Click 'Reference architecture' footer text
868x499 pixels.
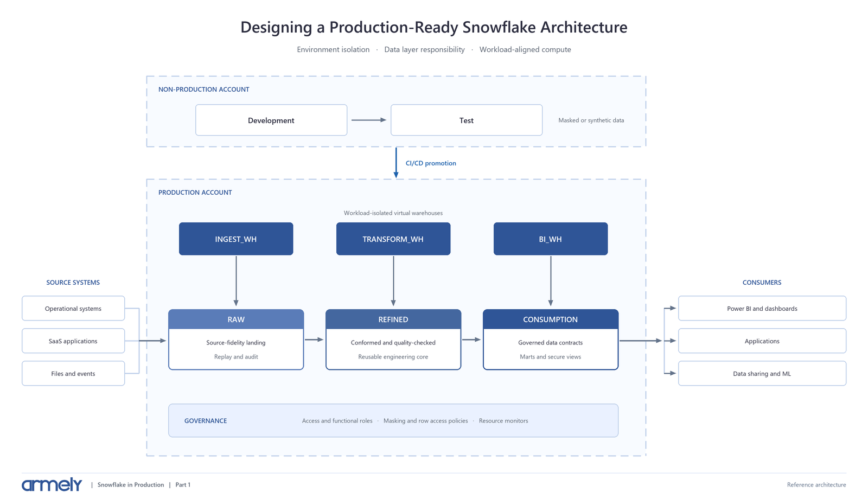click(816, 485)
